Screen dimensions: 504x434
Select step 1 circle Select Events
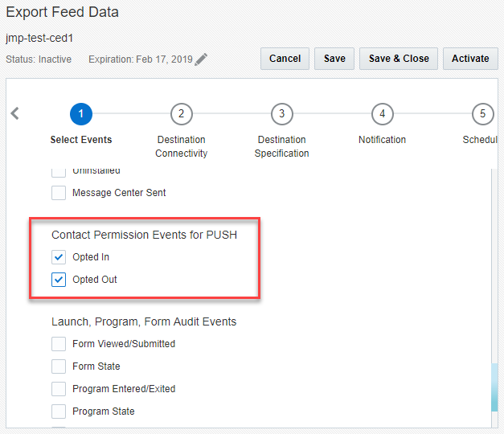pyautogui.click(x=81, y=114)
